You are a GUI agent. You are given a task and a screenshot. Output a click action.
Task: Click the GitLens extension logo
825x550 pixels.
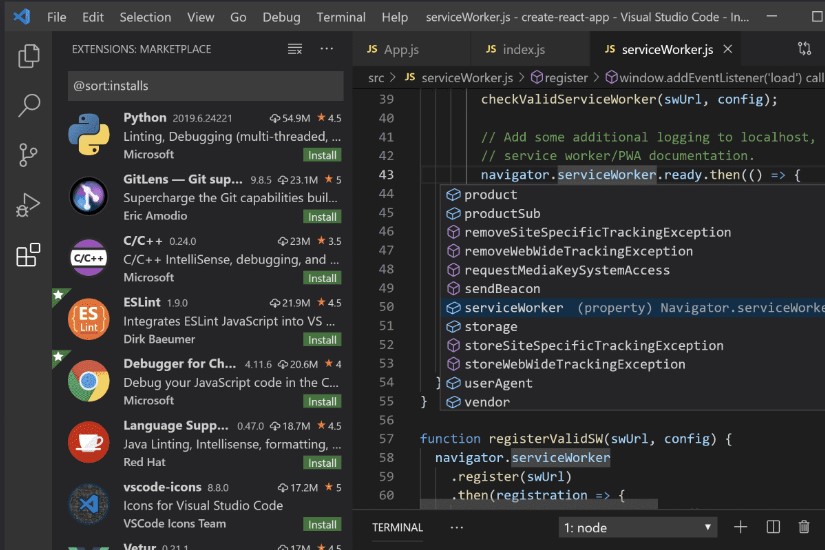click(x=89, y=196)
